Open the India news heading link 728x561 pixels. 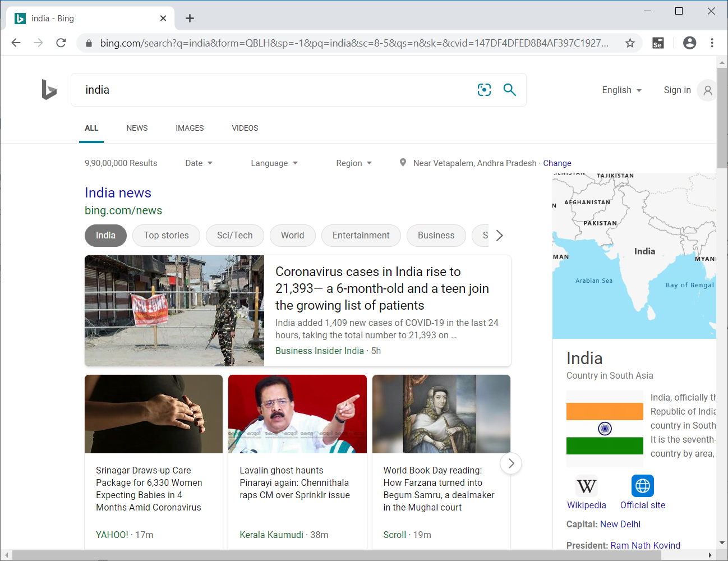(118, 193)
